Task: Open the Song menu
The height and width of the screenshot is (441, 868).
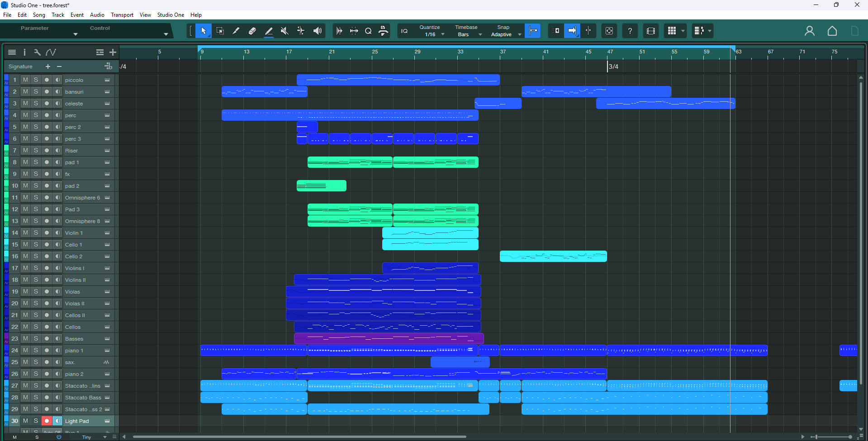Action: coord(39,15)
